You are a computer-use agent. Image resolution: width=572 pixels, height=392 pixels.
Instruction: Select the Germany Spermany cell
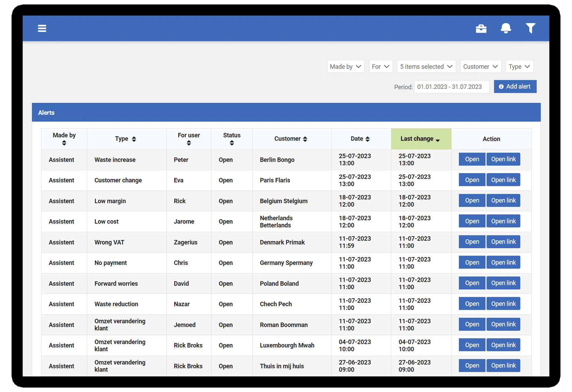click(292, 263)
